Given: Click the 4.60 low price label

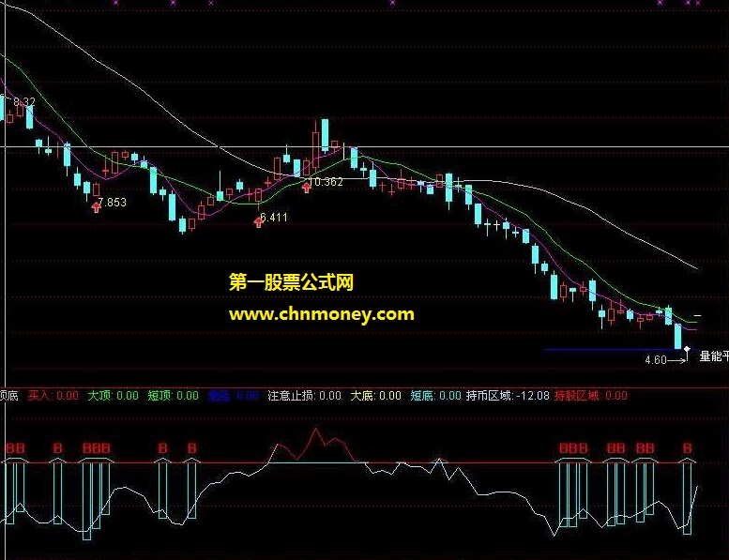Looking at the screenshot, I should [656, 359].
